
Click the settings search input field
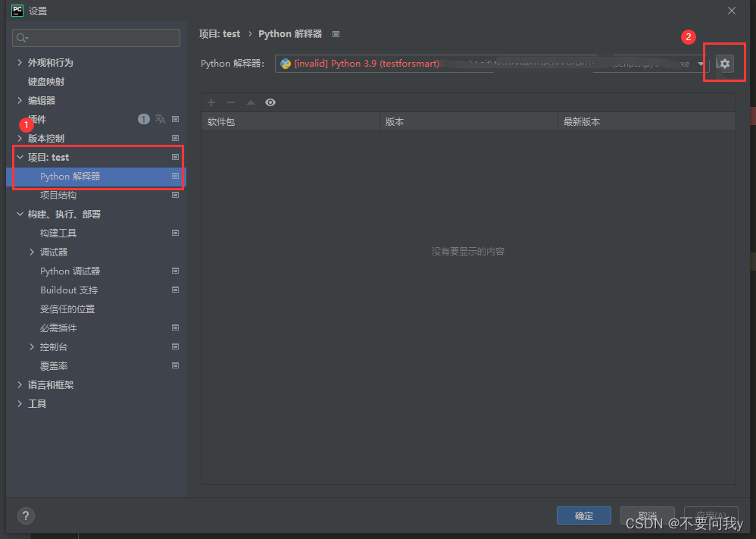[x=96, y=38]
